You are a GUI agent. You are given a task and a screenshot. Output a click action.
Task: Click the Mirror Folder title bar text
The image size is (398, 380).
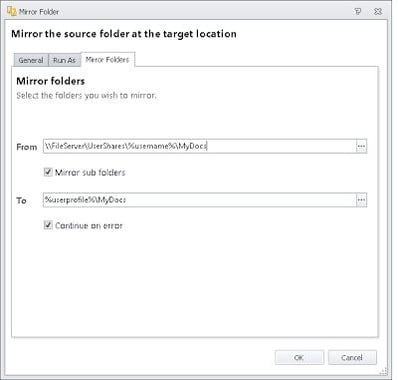point(39,12)
